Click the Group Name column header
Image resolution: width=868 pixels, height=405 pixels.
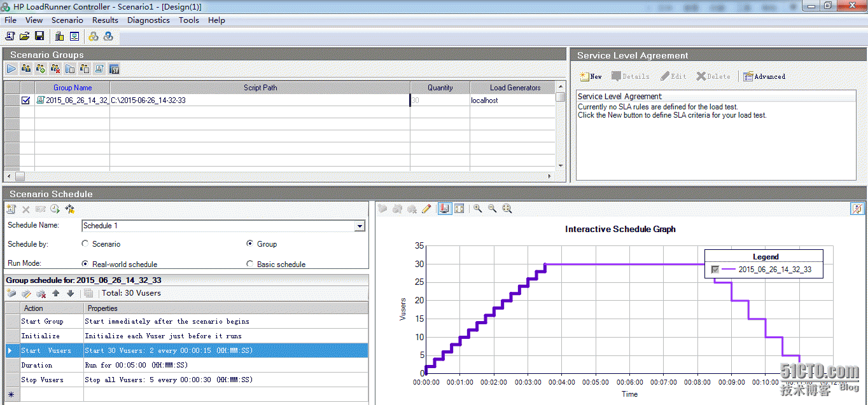[x=73, y=88]
